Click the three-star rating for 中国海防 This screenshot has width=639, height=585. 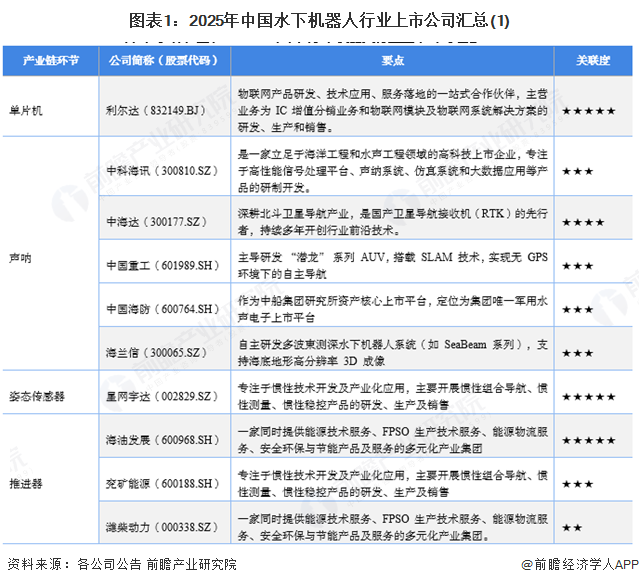point(577,310)
